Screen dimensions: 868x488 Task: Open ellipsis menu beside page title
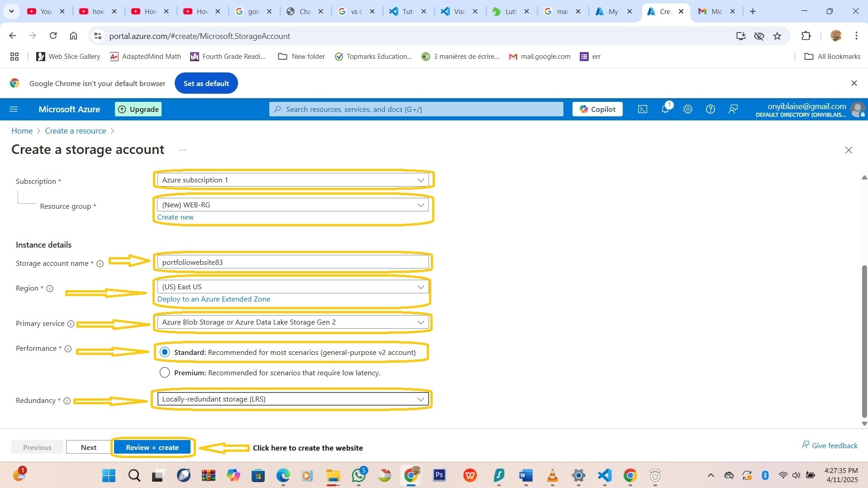tap(182, 150)
